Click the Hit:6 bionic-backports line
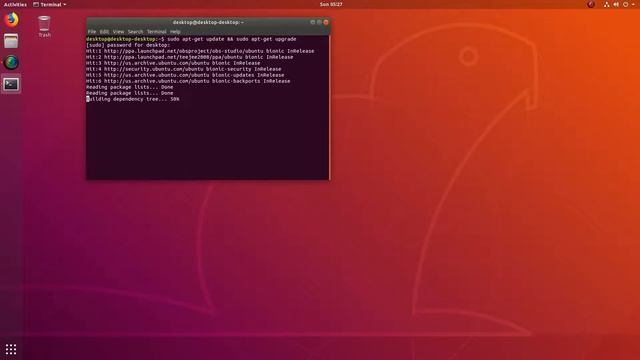This screenshot has width=640, height=360. 188,81
